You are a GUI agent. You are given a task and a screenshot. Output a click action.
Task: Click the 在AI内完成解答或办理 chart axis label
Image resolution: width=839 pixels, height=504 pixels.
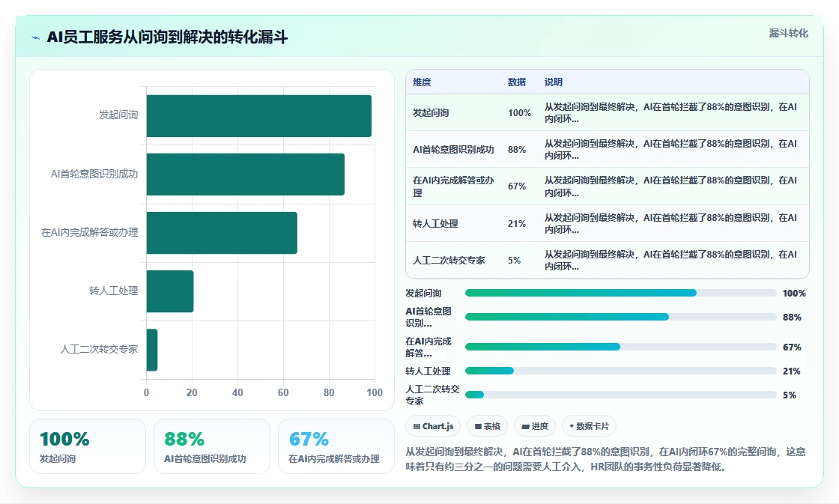point(89,232)
